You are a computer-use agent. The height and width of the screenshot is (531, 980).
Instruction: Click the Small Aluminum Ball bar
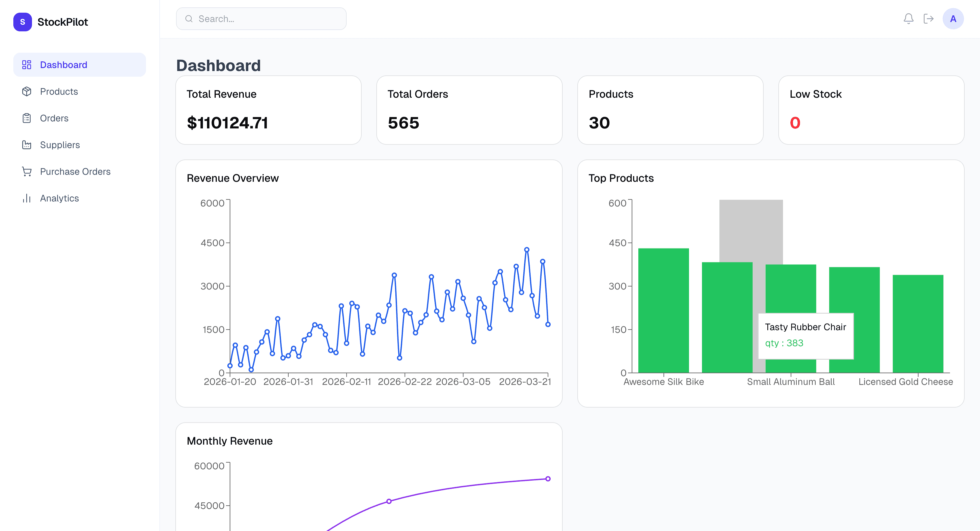click(791, 319)
